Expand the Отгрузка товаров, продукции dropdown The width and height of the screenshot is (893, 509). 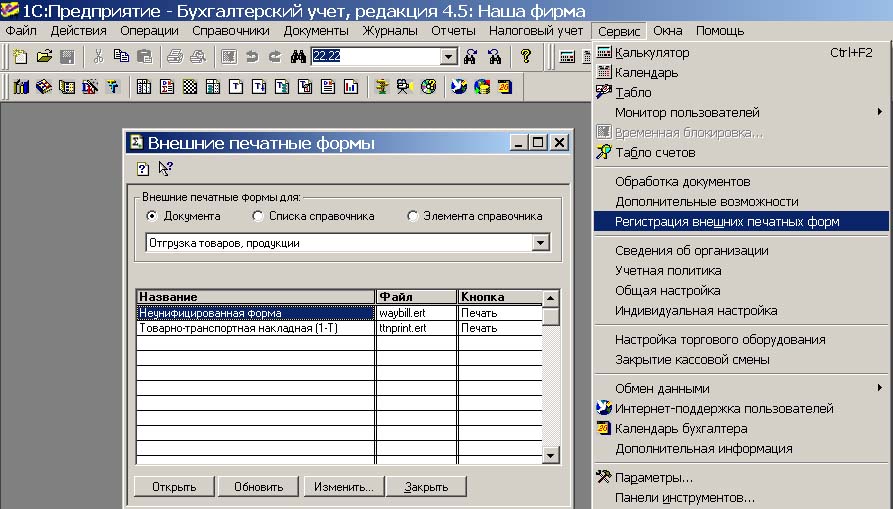click(541, 243)
